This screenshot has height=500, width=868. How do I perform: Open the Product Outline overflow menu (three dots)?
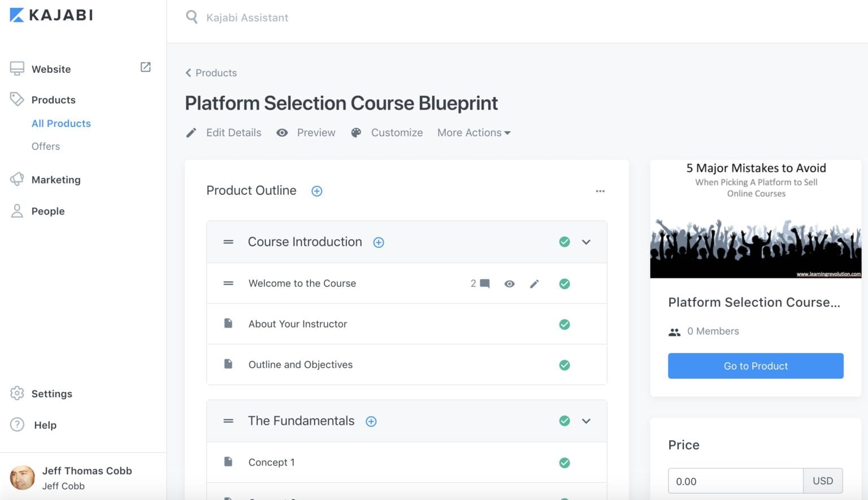point(600,191)
